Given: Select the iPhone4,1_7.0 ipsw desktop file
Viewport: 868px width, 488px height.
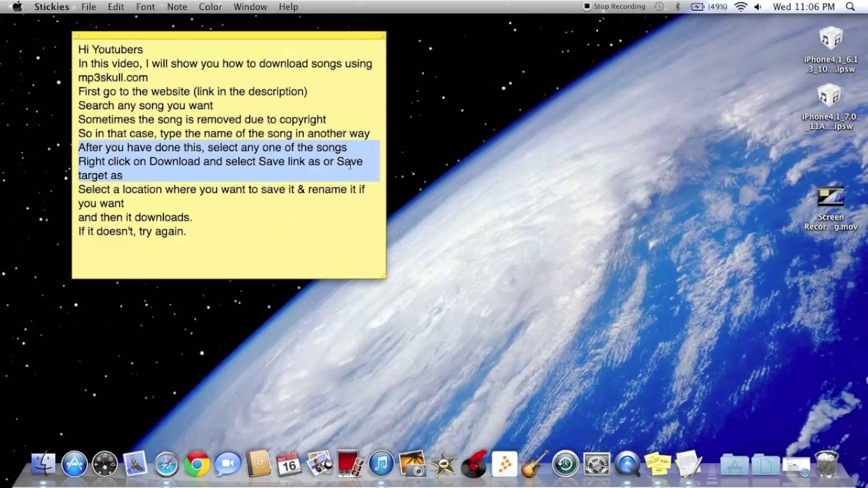Looking at the screenshot, I should pos(831,107).
